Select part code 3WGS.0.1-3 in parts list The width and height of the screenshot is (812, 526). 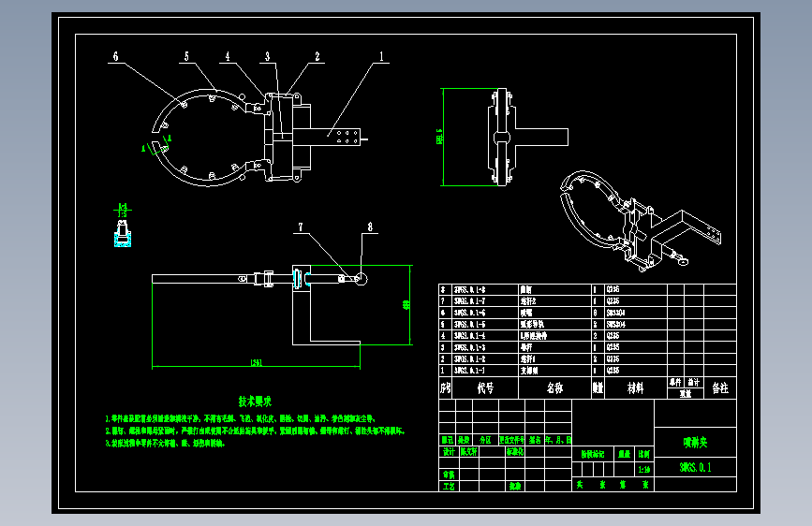coord(470,347)
